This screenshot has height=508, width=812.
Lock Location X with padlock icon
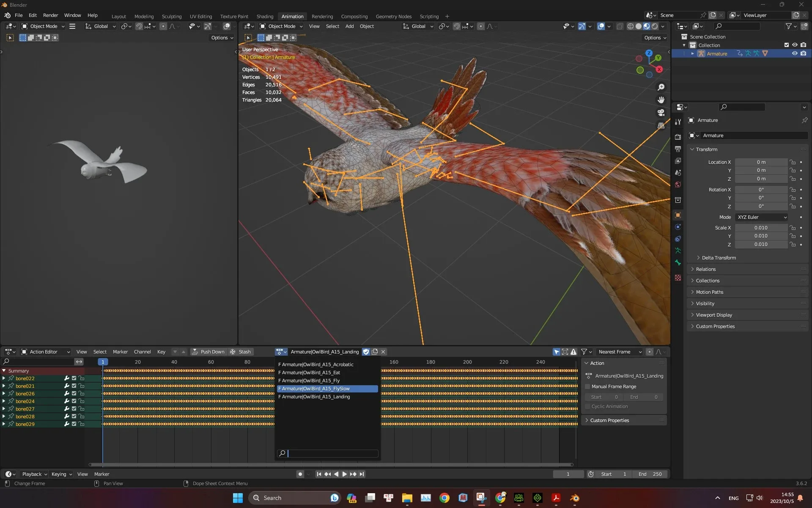coord(793,162)
